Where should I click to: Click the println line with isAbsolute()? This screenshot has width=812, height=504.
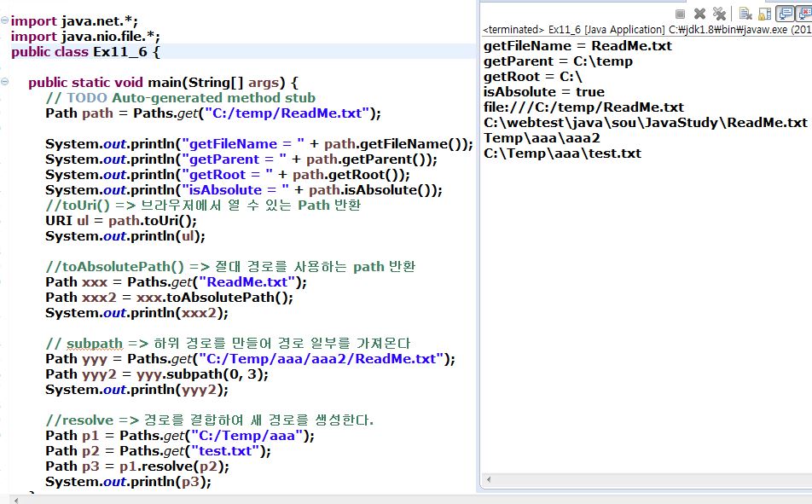tap(244, 190)
